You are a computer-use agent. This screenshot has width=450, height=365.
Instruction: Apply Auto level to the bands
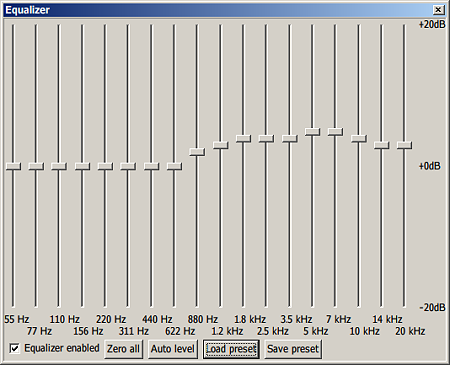tap(173, 349)
